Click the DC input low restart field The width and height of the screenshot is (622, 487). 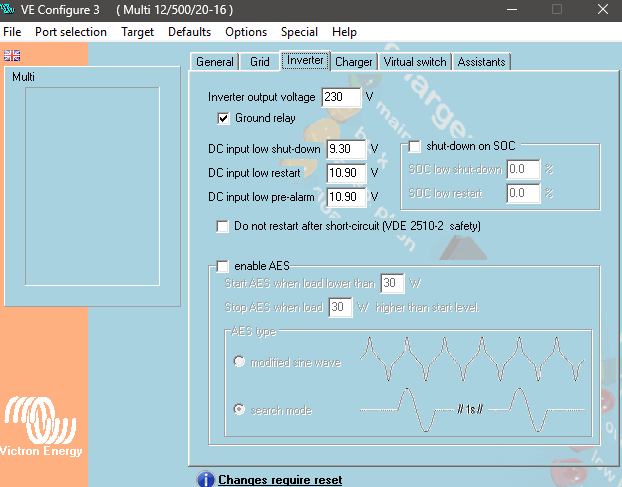(346, 173)
